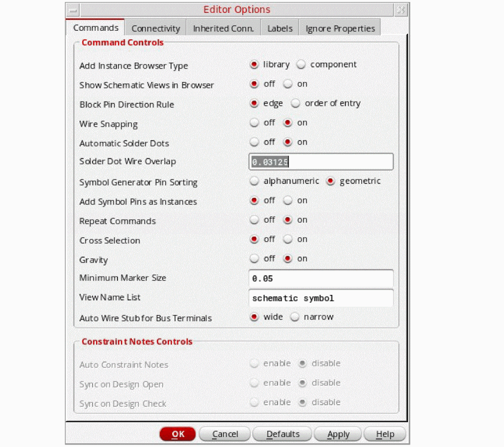
Task: Turn Repeat Commands on
Action: (288, 220)
